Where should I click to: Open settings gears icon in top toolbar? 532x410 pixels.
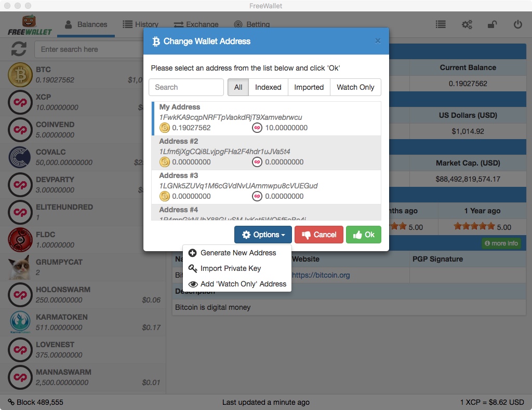coord(467,24)
